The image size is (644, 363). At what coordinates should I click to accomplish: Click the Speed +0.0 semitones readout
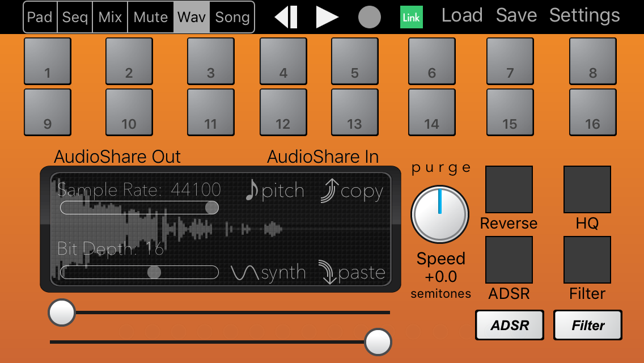click(440, 276)
